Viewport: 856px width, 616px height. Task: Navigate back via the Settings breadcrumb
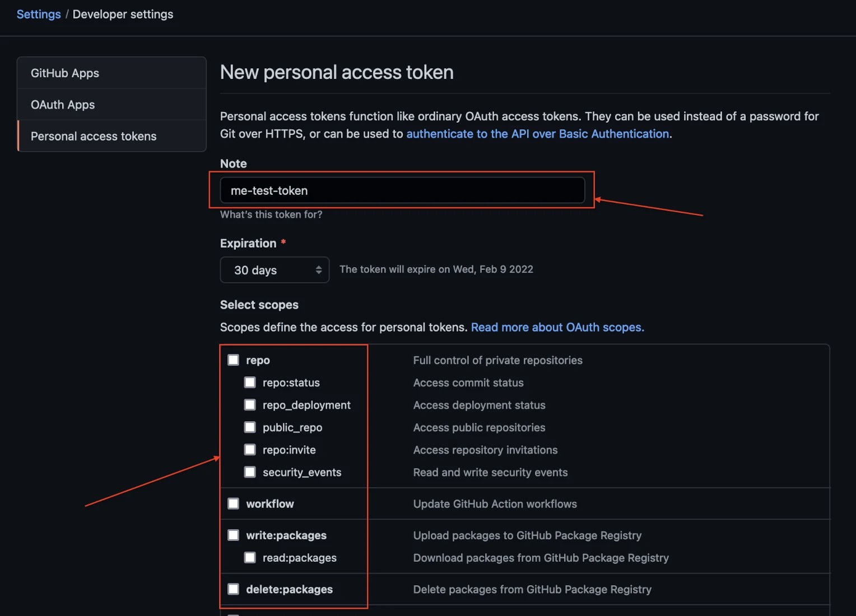click(x=38, y=14)
